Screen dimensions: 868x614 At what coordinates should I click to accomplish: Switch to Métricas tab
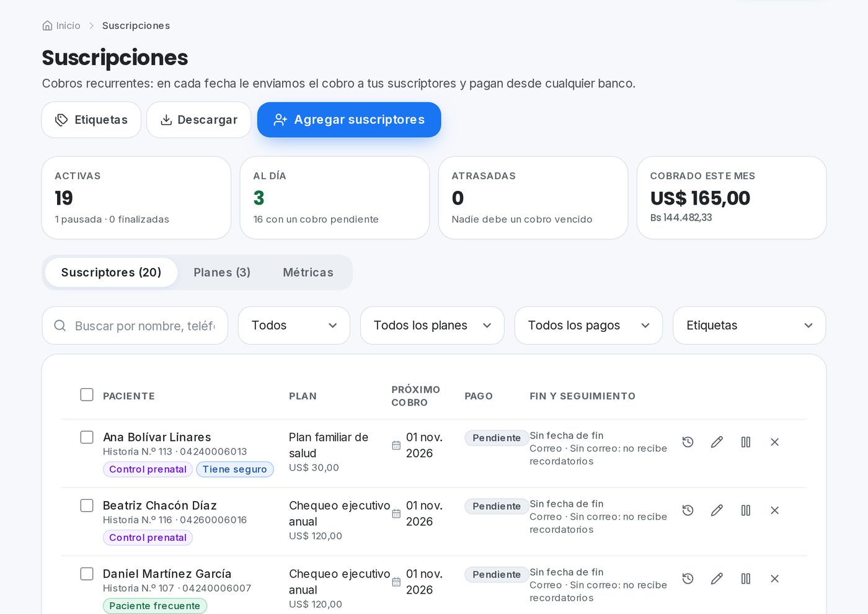[x=308, y=272]
